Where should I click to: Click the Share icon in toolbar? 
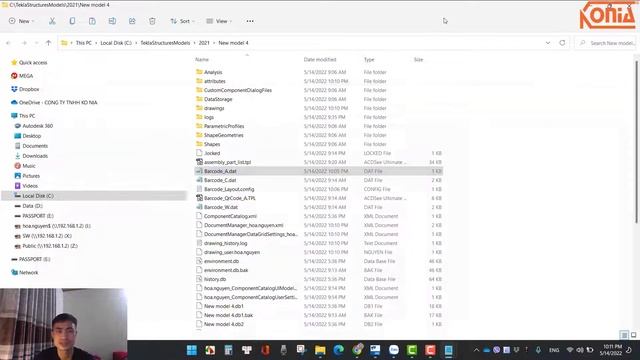[x=132, y=21]
